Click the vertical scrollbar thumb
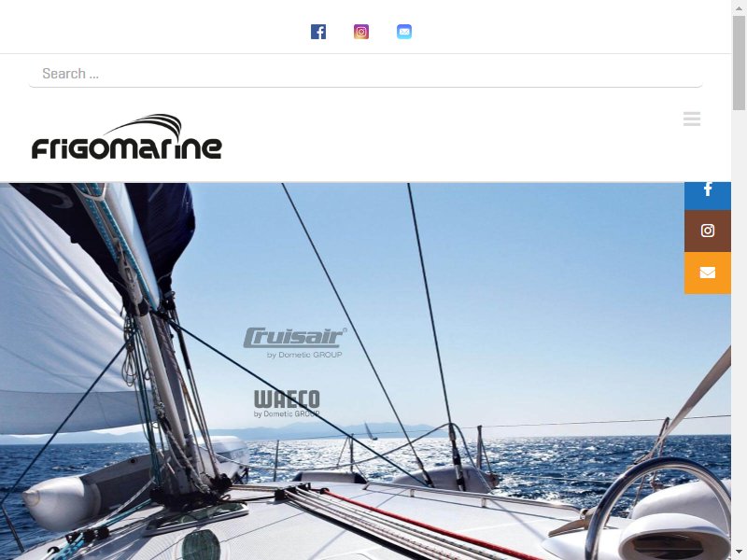747x560 pixels. click(x=740, y=62)
